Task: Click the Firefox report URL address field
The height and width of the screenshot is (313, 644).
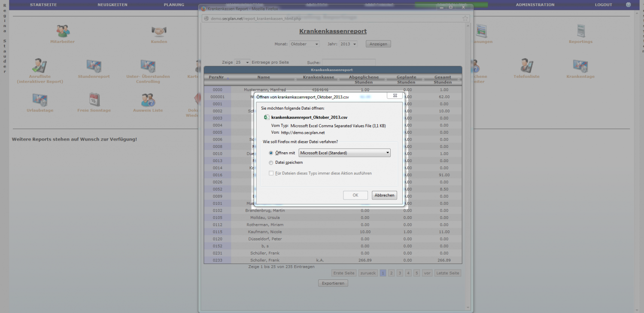Action: pyautogui.click(x=335, y=18)
